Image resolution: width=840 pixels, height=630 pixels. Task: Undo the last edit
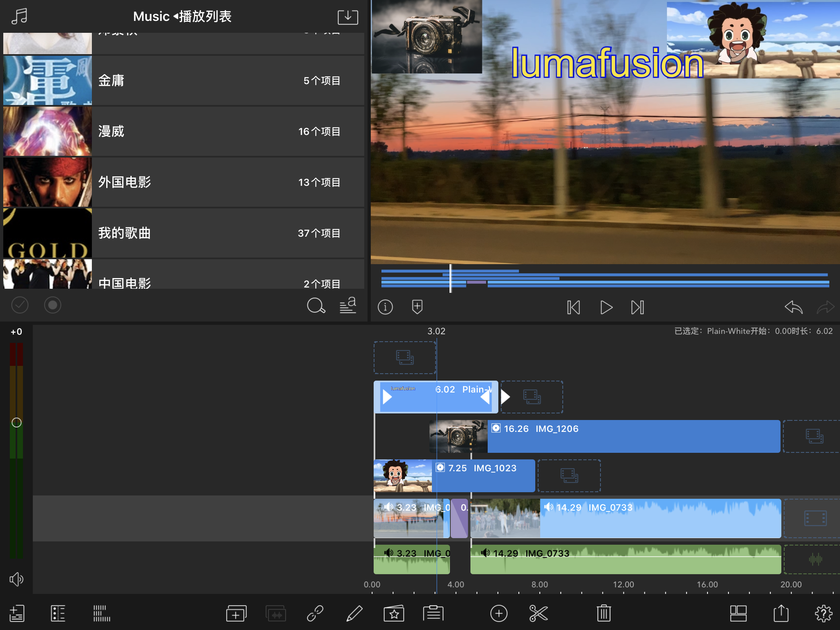793,307
